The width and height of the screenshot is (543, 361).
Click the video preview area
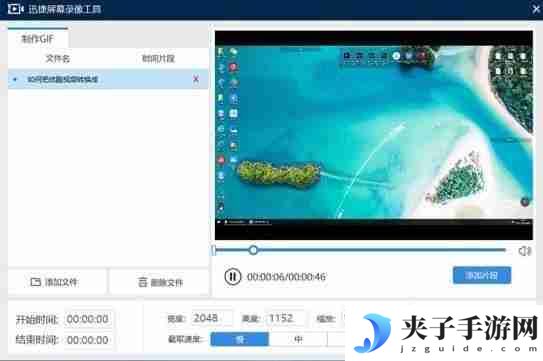coord(374,135)
